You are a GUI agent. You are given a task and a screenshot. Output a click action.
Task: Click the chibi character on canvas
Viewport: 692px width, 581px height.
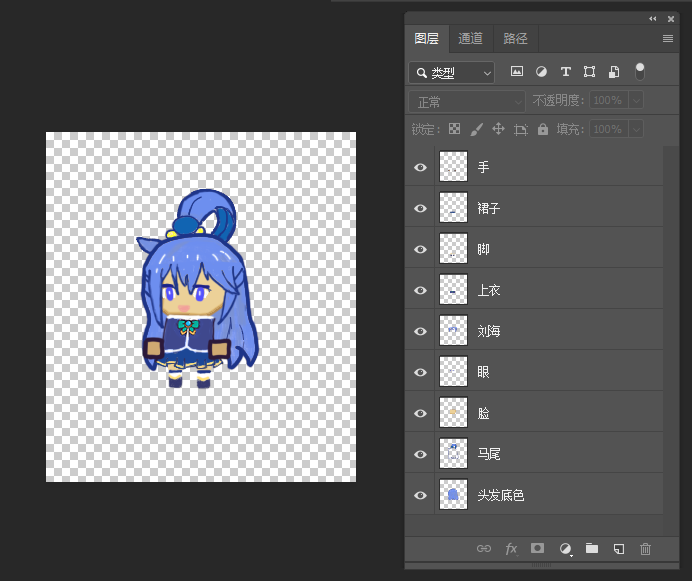197,289
